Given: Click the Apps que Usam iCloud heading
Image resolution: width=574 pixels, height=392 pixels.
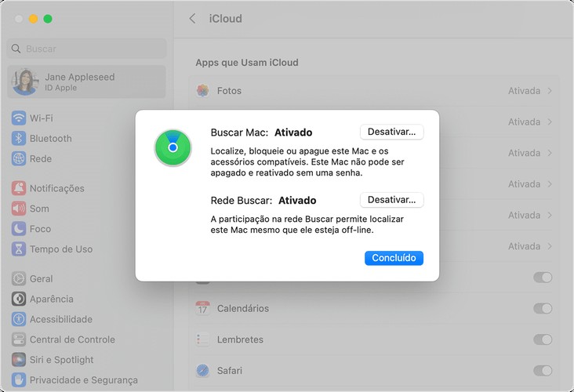Looking at the screenshot, I should tap(247, 63).
